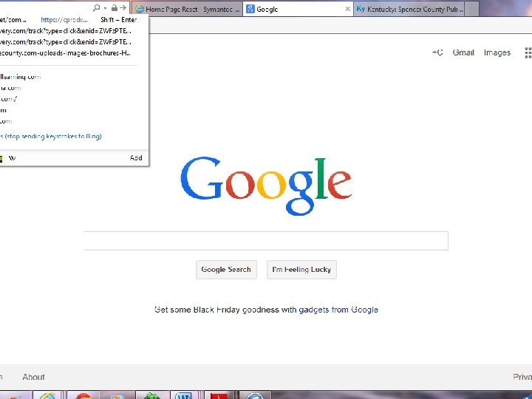Image resolution: width=532 pixels, height=399 pixels.
Task: Click the I'm Feeling Lucky button
Action: pyautogui.click(x=301, y=270)
